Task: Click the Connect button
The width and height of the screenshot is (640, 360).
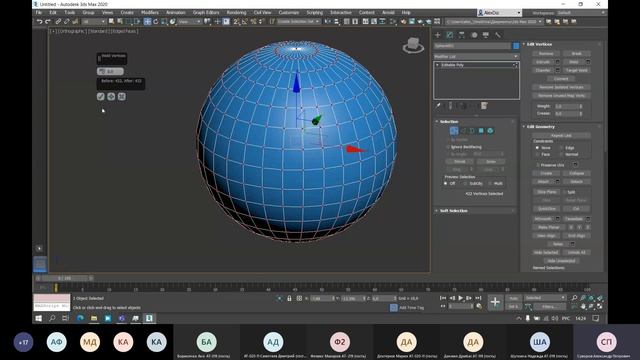Action: point(561,78)
